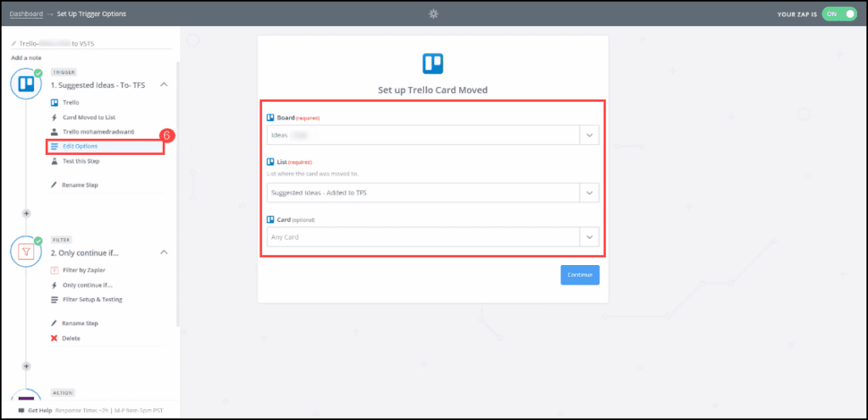Click the Trello trigger step circle icon
The height and width of the screenshot is (420, 868).
click(x=25, y=85)
